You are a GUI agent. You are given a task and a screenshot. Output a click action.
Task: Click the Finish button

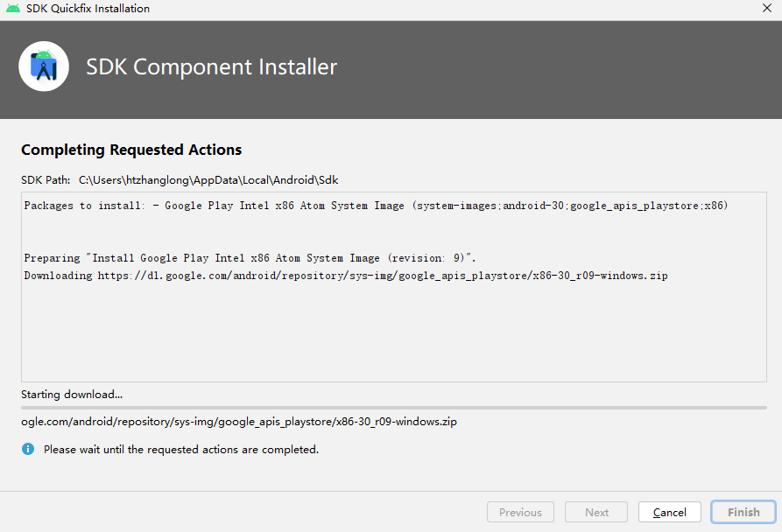tap(743, 512)
